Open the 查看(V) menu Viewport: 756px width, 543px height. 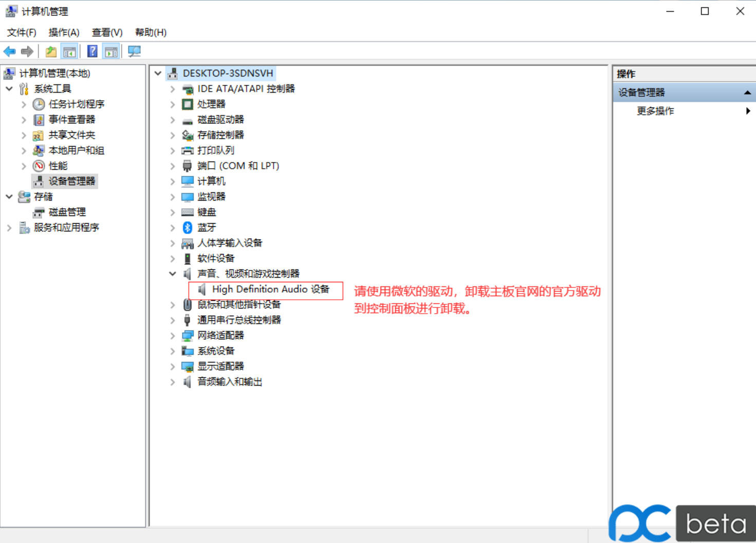click(x=107, y=32)
